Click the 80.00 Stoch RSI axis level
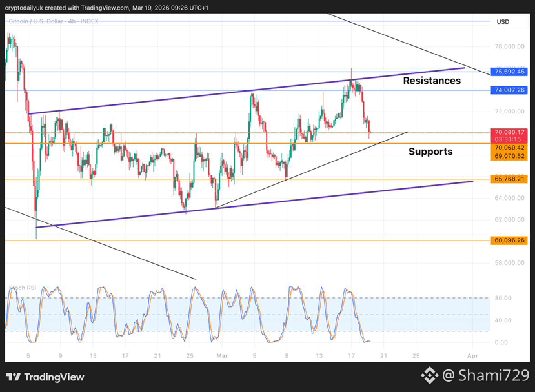535x392 pixels. (x=503, y=299)
